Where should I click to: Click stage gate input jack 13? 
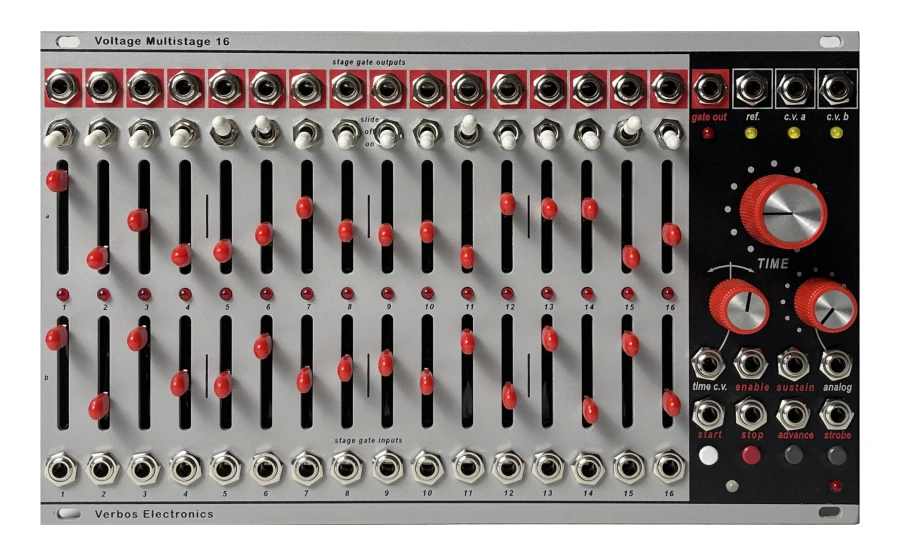(x=548, y=469)
